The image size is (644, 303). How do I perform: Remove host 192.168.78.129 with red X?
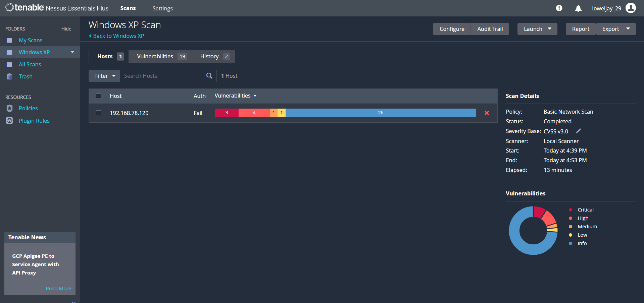click(487, 113)
